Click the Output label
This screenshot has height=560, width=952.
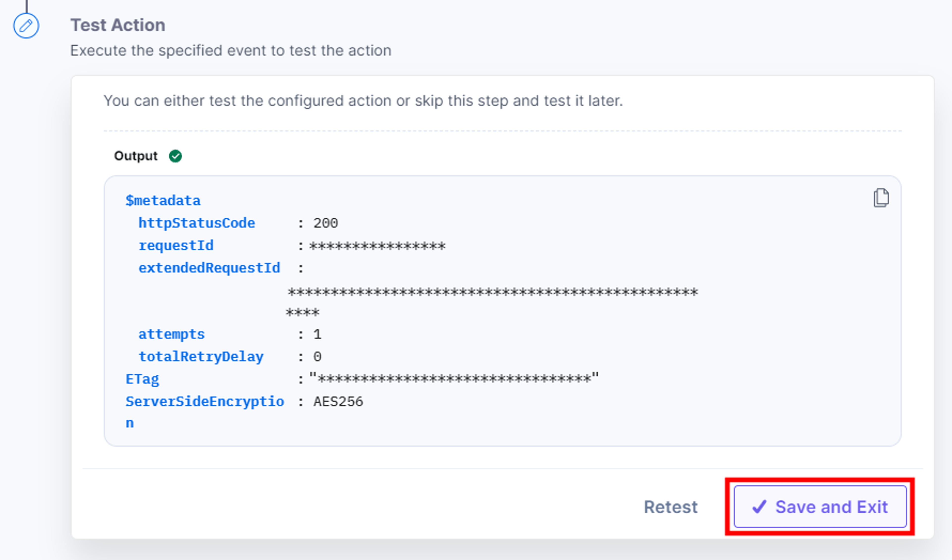pos(136,156)
